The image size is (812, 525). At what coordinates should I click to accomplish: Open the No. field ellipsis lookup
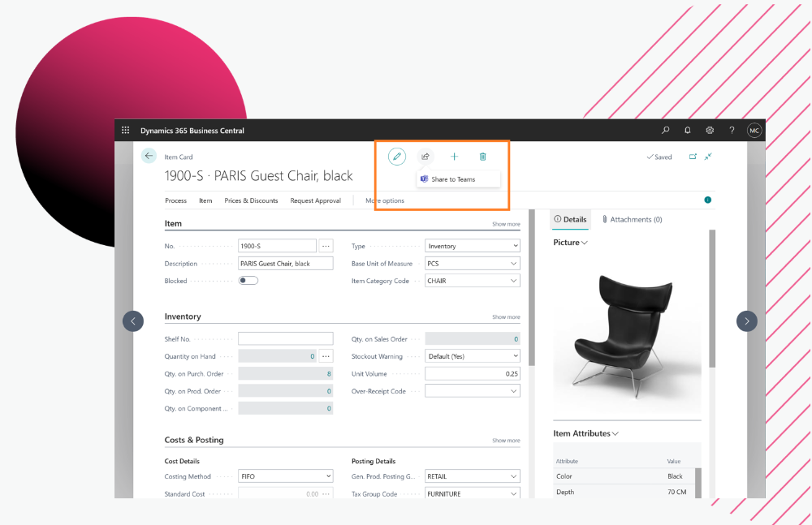click(x=326, y=246)
